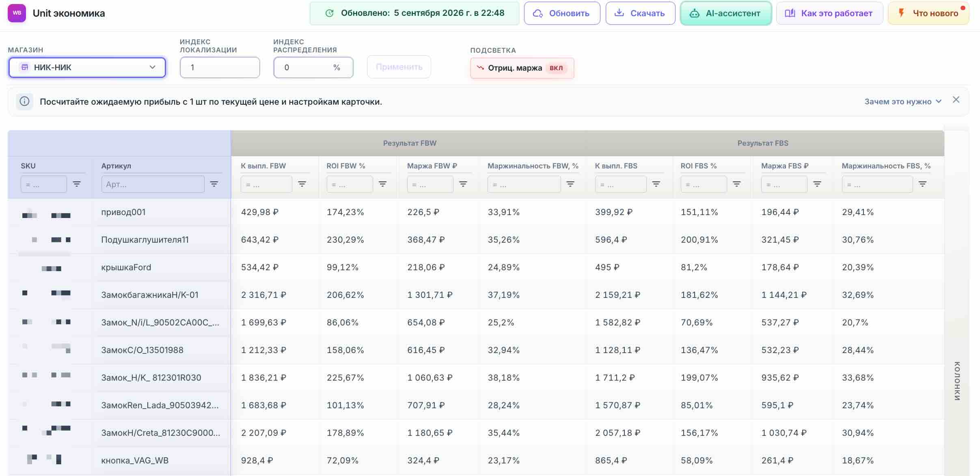Sort by the SKU column header
This screenshot has height=476, width=980.
click(x=28, y=166)
